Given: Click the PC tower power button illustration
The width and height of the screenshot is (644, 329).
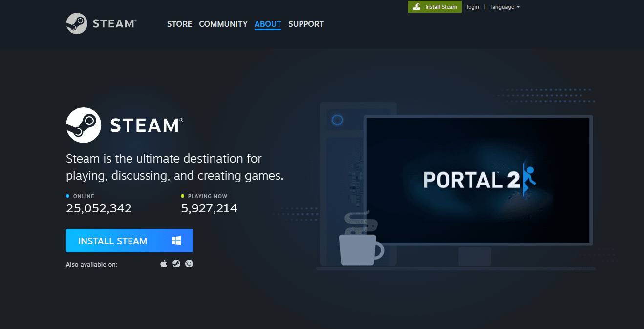Looking at the screenshot, I should click(337, 120).
